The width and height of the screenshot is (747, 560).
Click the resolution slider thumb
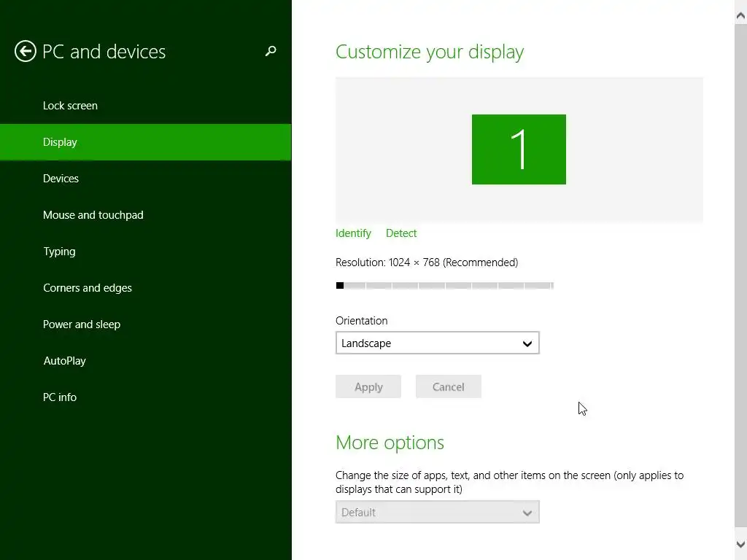tap(340, 285)
